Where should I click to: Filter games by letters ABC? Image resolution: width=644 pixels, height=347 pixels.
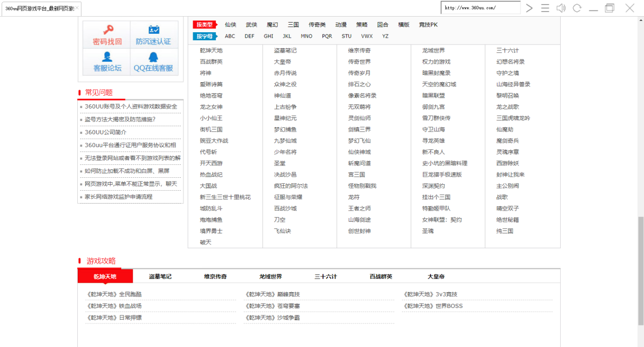coord(230,37)
